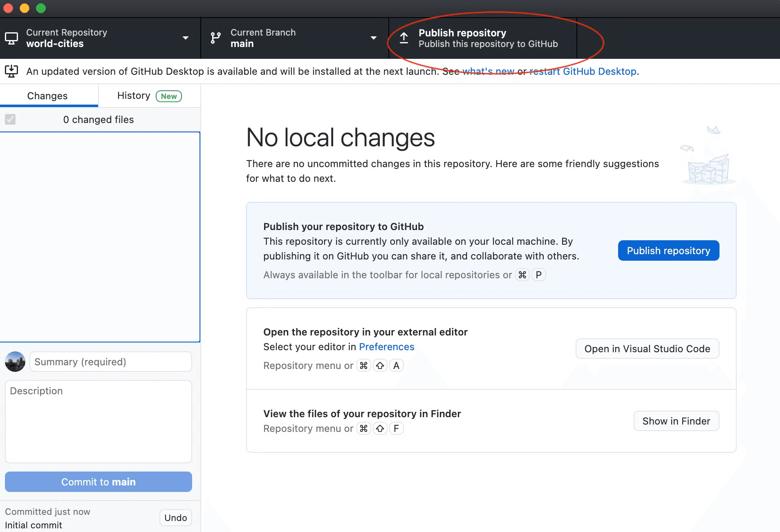The image size is (780, 532).
Task: Click the No local changes heading
Action: [341, 137]
